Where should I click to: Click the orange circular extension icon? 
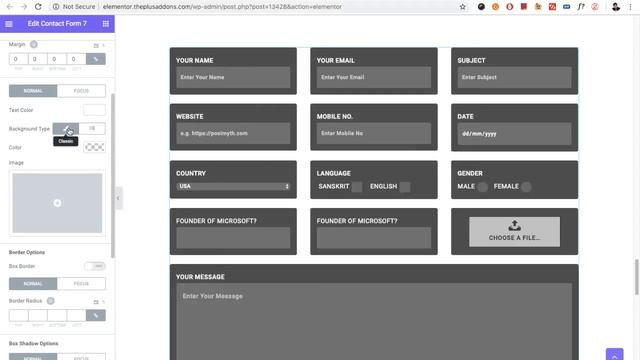coord(496,7)
